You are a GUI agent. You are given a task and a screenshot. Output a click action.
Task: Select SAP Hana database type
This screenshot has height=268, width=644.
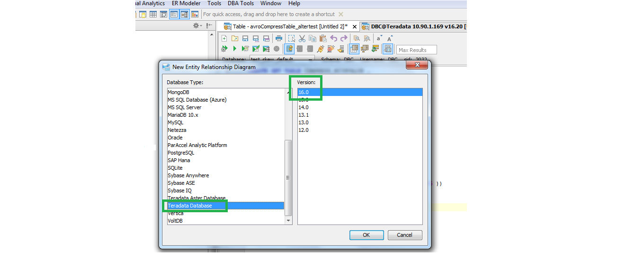click(226, 160)
